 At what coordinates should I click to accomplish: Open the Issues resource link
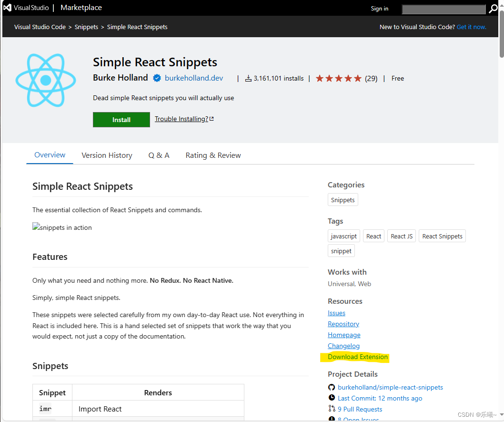click(x=336, y=313)
